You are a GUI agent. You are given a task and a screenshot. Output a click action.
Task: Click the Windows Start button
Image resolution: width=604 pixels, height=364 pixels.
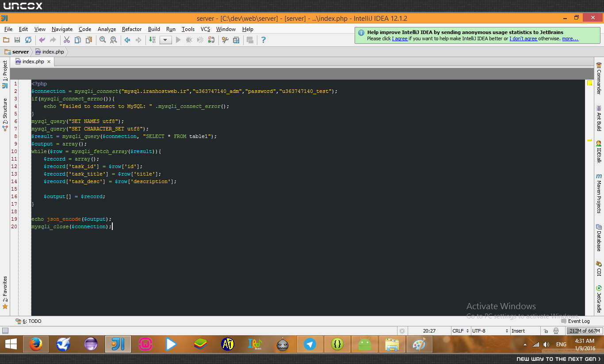[11, 344]
